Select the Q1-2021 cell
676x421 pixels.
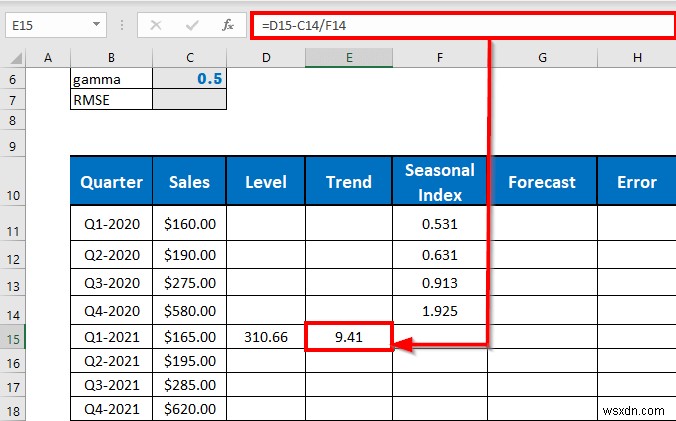click(111, 337)
